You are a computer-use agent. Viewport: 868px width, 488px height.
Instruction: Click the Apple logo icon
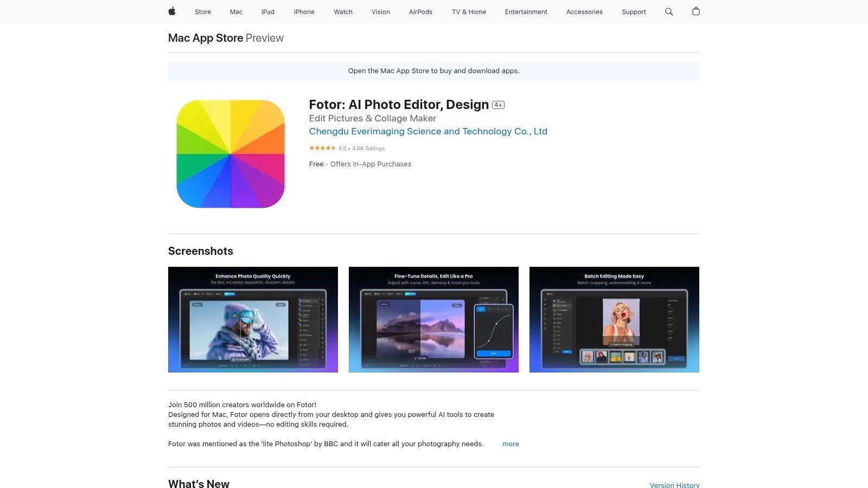(x=172, y=11)
